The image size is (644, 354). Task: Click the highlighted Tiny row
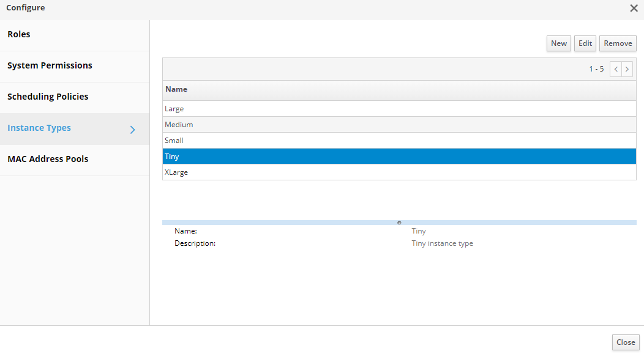(x=173, y=157)
